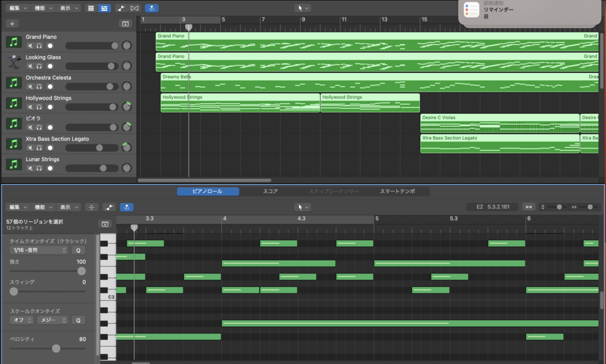Adjust the 強さ strength slider
Image resolution: width=606 pixels, height=364 pixels.
[x=47, y=271]
